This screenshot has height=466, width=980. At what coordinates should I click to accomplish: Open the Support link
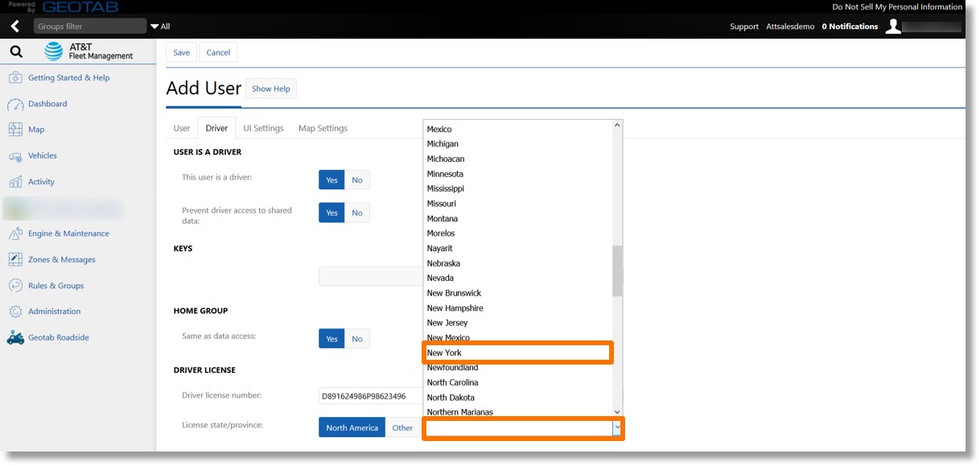click(x=744, y=27)
